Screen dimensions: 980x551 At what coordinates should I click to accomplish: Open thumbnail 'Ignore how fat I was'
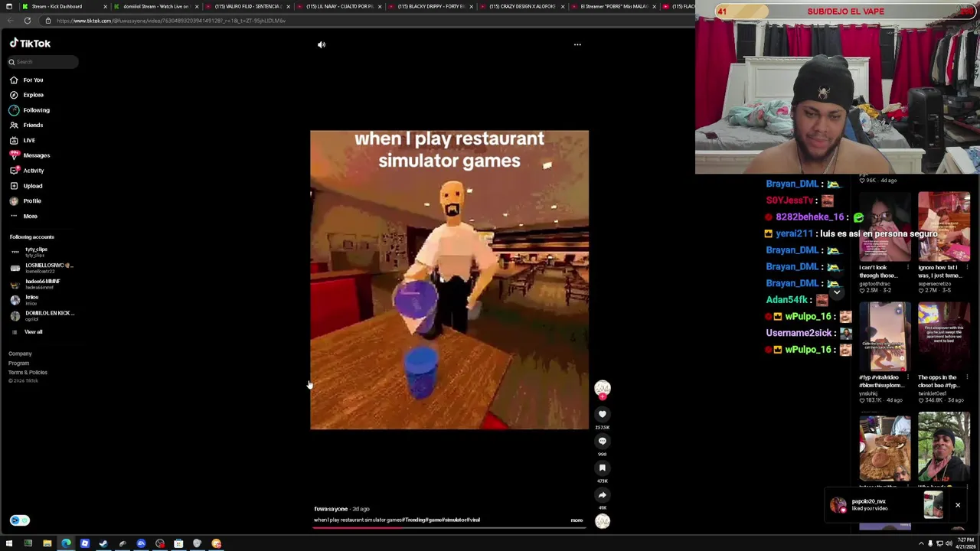[944, 227]
